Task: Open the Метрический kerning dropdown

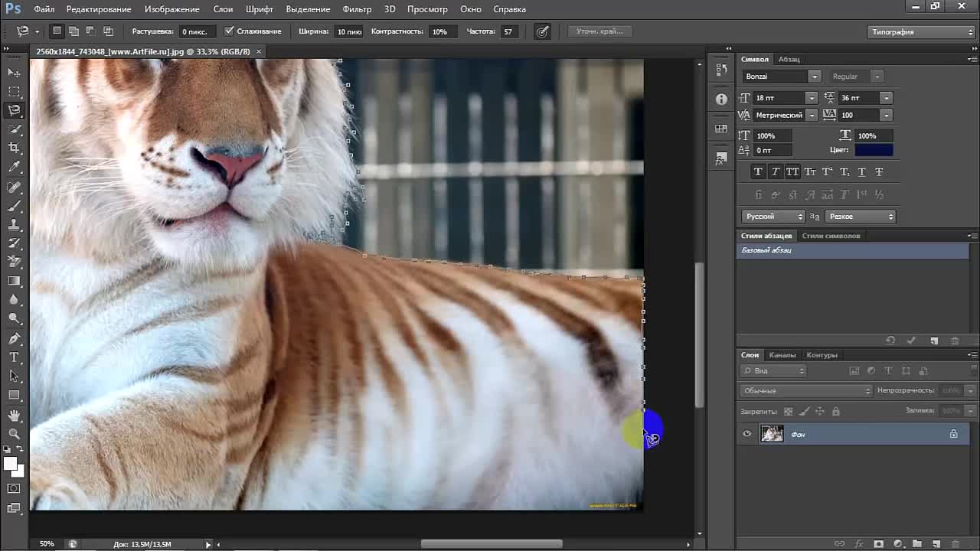Action: coord(811,115)
